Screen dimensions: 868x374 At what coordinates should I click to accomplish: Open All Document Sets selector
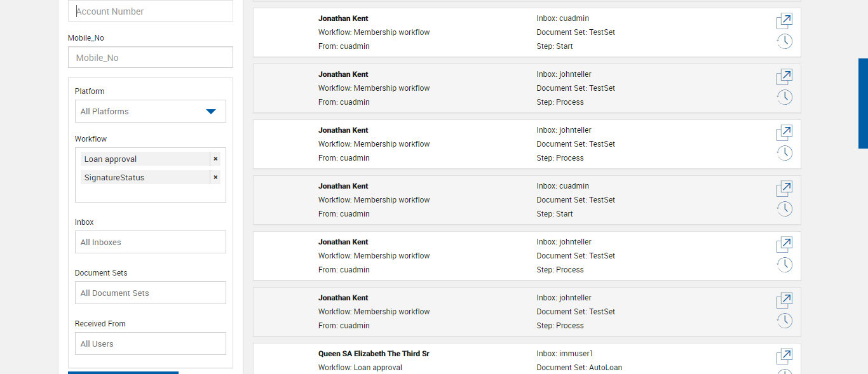(151, 293)
